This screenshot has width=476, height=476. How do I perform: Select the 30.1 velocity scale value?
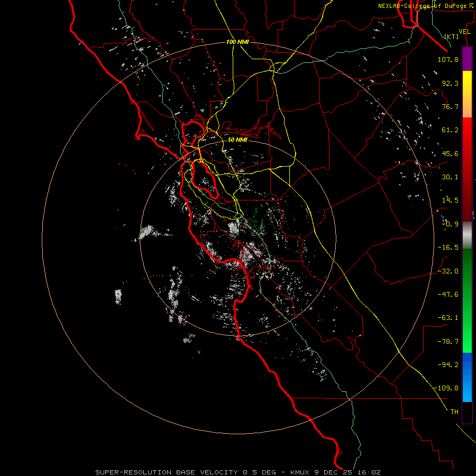point(450,177)
